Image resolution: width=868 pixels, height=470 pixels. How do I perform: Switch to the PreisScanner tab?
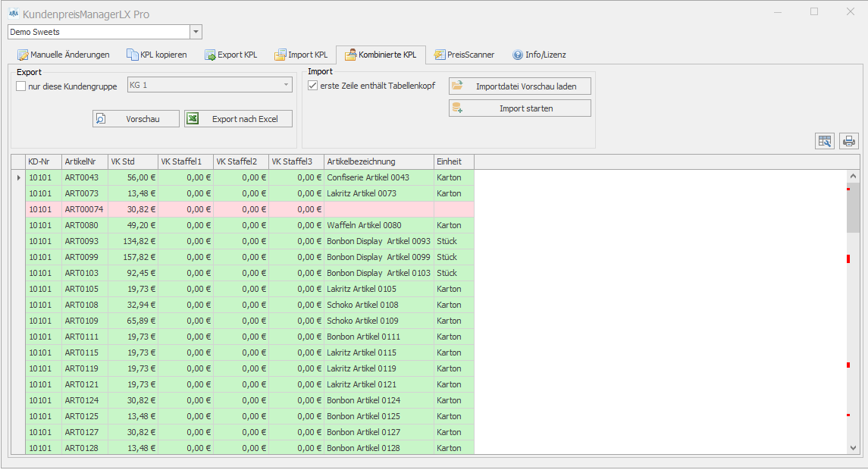tap(464, 55)
